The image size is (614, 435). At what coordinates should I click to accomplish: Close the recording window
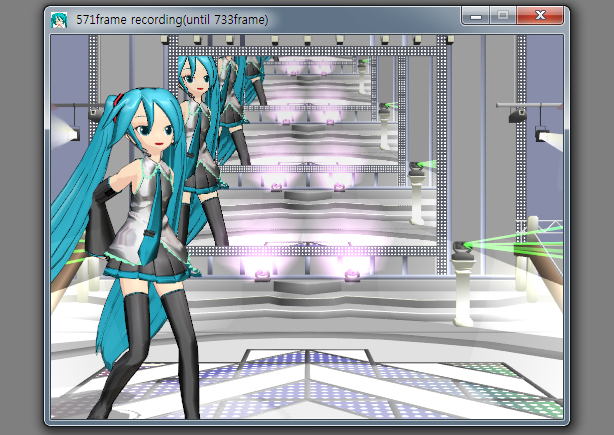point(540,16)
